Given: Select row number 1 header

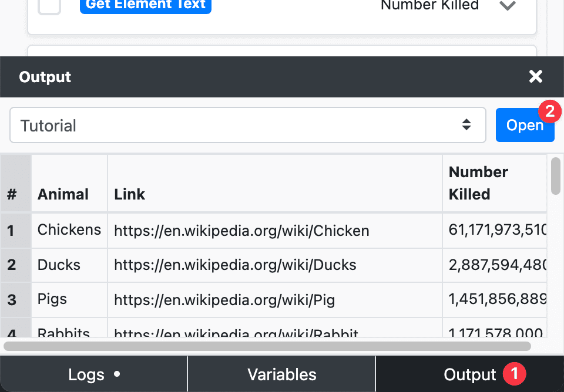Looking at the screenshot, I should tap(12, 230).
